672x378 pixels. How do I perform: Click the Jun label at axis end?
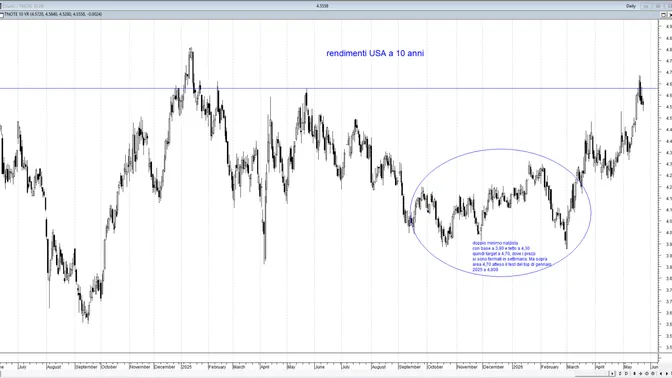[x=654, y=367]
